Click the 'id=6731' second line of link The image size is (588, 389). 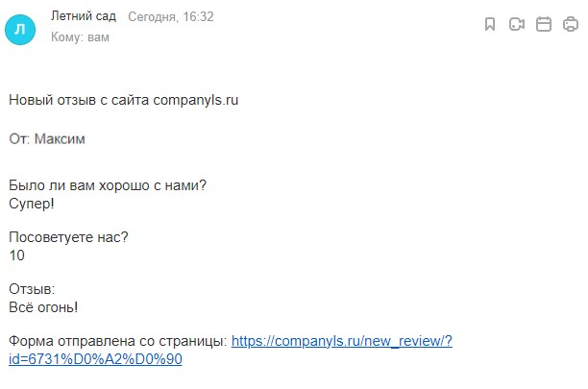coord(95,359)
